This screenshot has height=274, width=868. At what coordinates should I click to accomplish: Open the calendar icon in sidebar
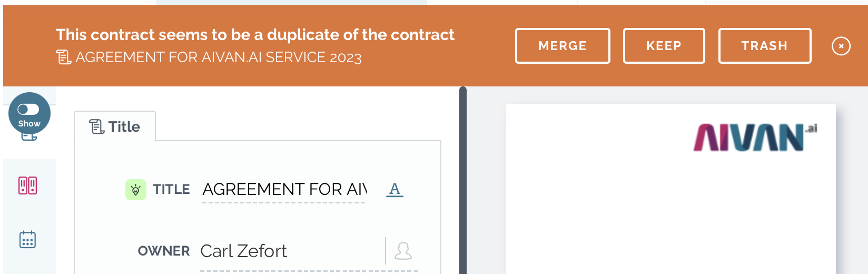(x=27, y=239)
